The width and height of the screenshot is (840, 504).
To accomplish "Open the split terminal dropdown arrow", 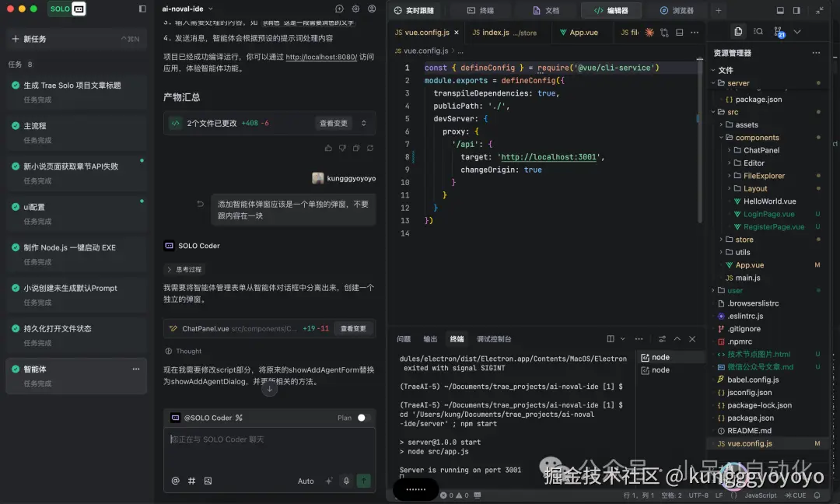I will (622, 339).
